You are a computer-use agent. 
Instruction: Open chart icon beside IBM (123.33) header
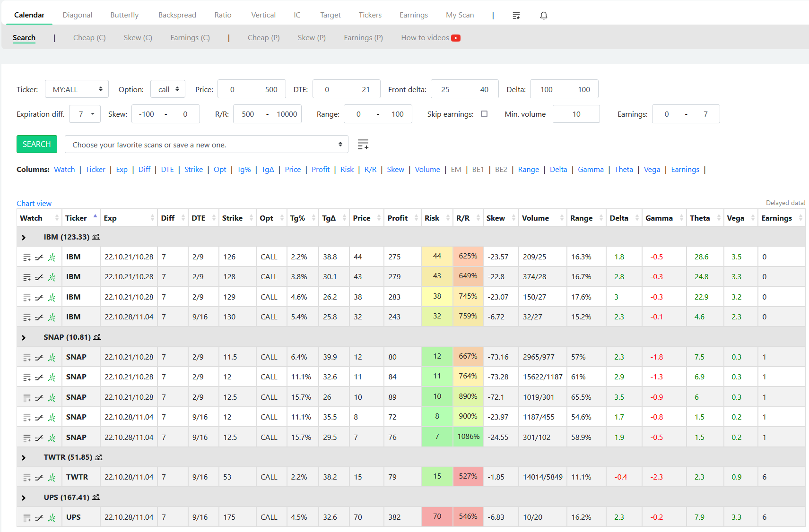[96, 237]
